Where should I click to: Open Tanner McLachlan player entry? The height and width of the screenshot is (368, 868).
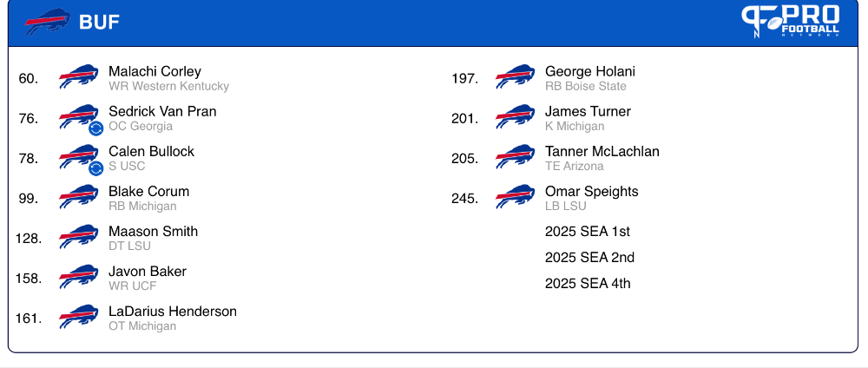point(602,158)
